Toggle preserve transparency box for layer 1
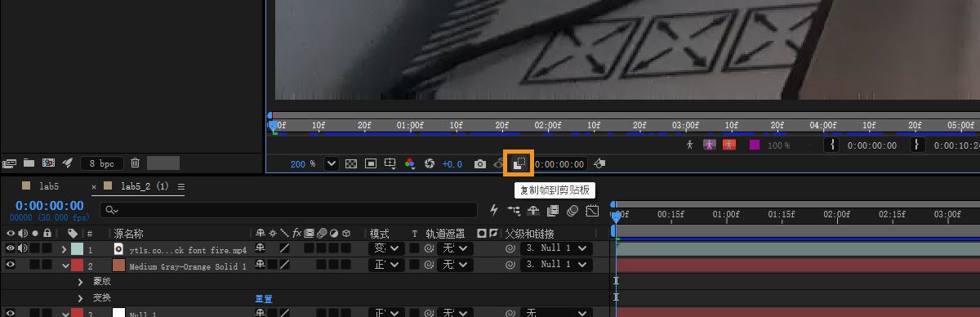 pos(414,248)
